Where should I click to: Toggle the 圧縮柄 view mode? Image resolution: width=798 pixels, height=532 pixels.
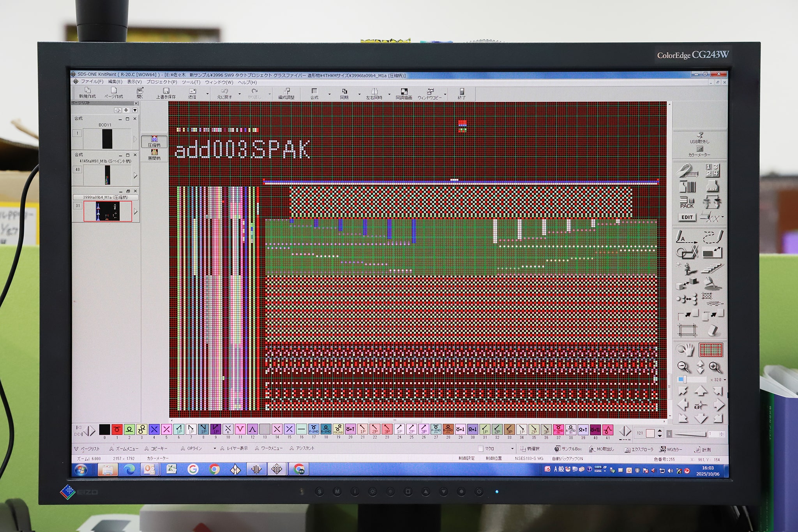click(x=154, y=141)
